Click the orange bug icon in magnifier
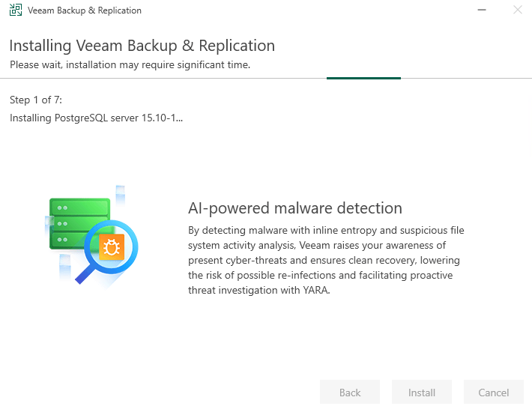 [x=113, y=246]
